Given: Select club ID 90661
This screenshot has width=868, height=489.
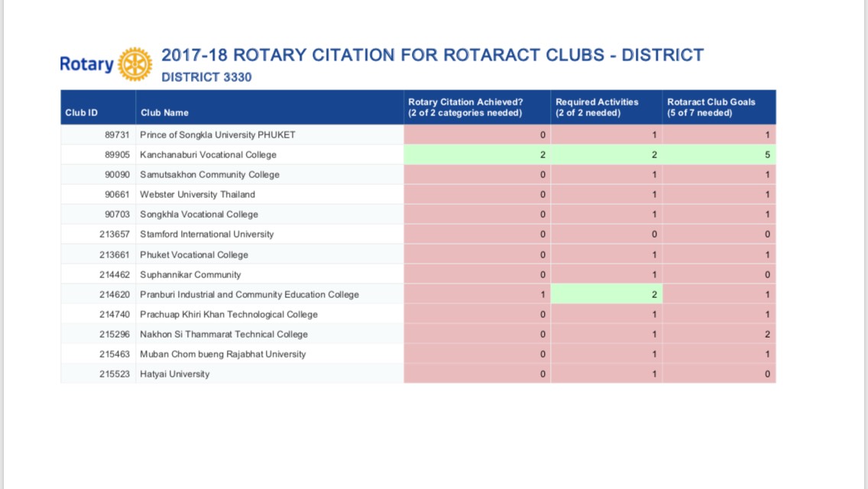Looking at the screenshot, I should (x=117, y=194).
